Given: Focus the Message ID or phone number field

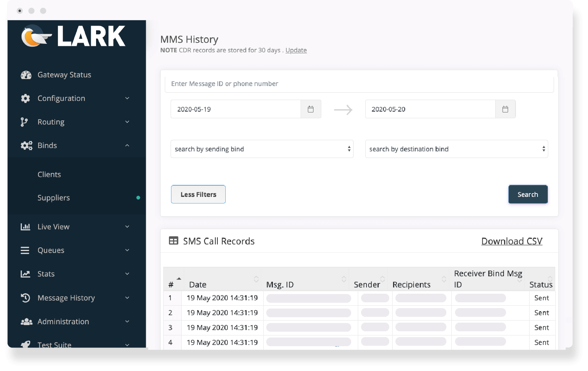Looking at the screenshot, I should click(x=359, y=84).
